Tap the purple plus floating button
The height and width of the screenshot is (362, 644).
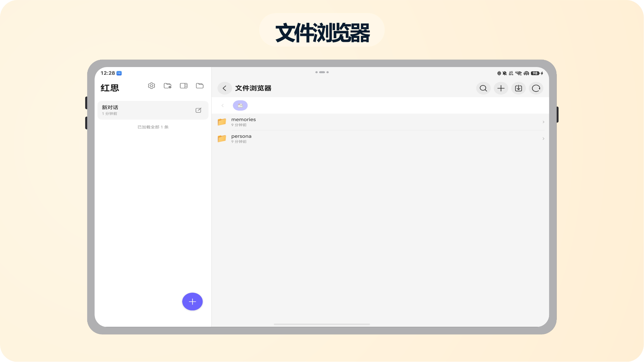pos(193,302)
